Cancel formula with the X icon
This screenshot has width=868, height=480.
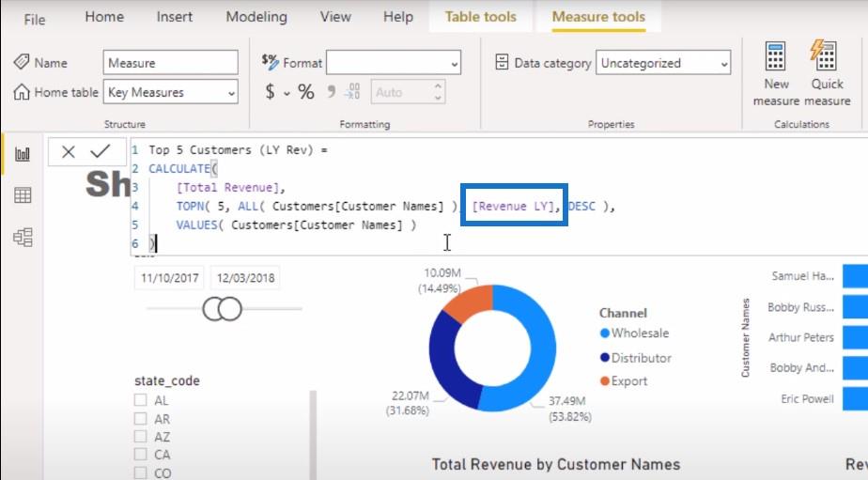click(68, 151)
